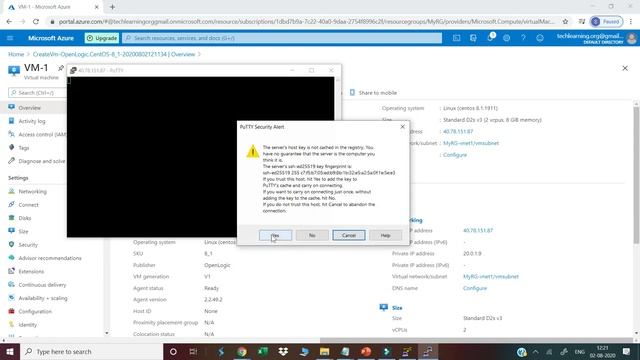Select Disks in Settings menu

(24, 218)
